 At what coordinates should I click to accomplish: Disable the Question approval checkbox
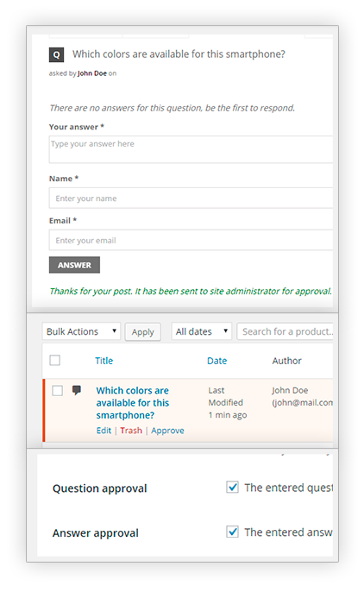[x=232, y=487]
